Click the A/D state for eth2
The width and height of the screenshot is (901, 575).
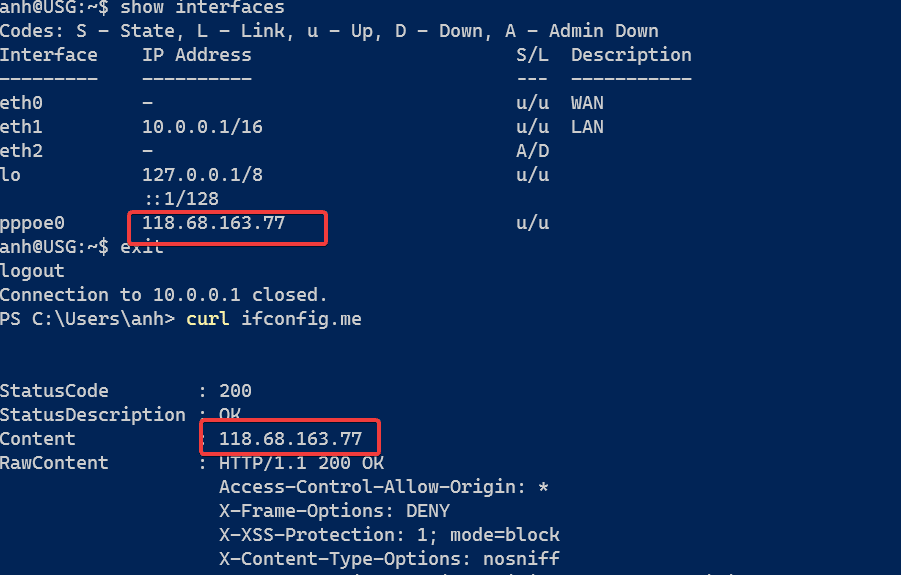tap(533, 151)
